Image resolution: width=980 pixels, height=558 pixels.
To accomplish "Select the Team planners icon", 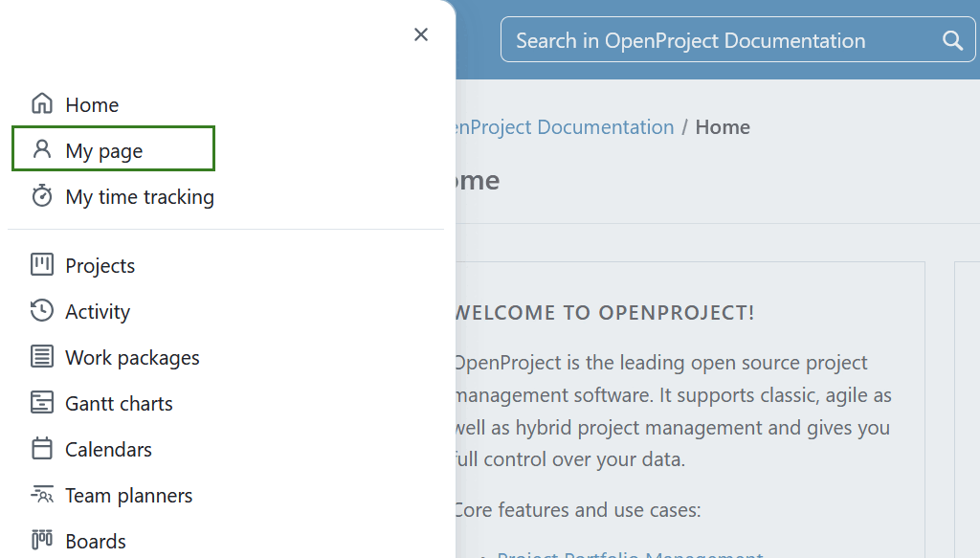I will (x=42, y=495).
